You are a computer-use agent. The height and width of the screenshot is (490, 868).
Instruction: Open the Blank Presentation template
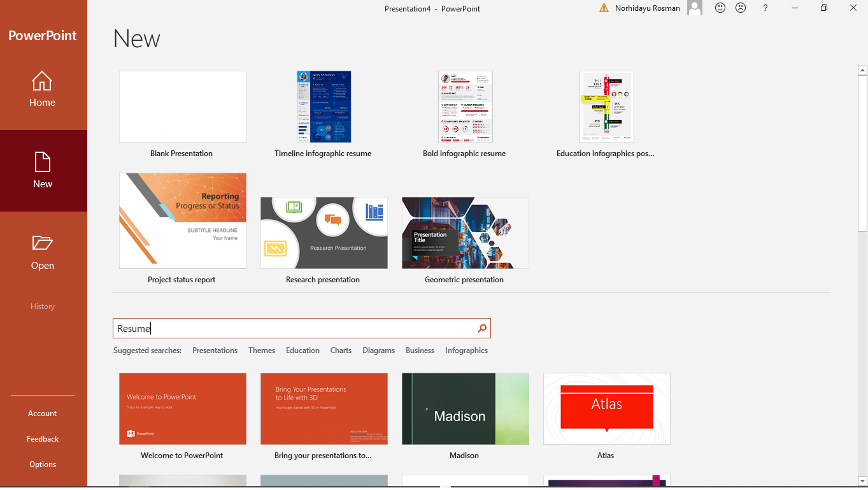point(182,106)
